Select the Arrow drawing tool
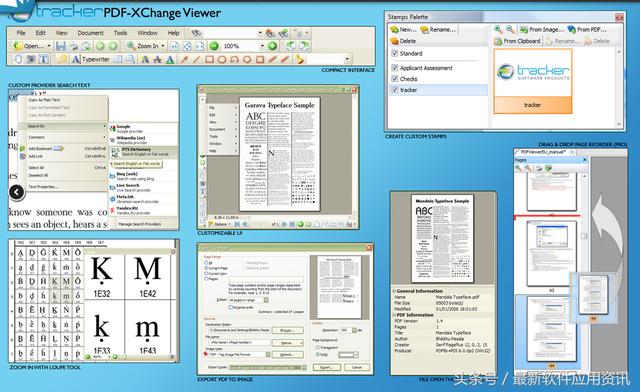Image resolution: width=640 pixels, height=392 pixels. coord(184,60)
